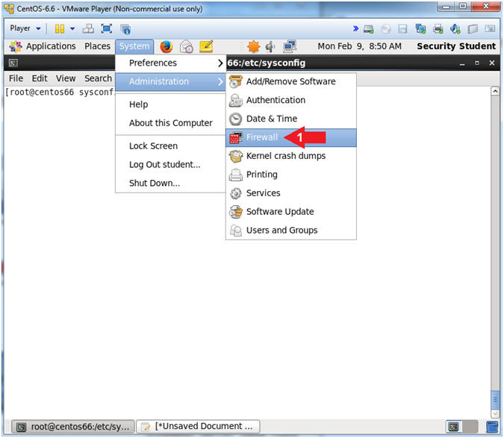Viewport: 504px width, 438px height.
Task: Open Kernel crash dumps
Action: point(291,156)
